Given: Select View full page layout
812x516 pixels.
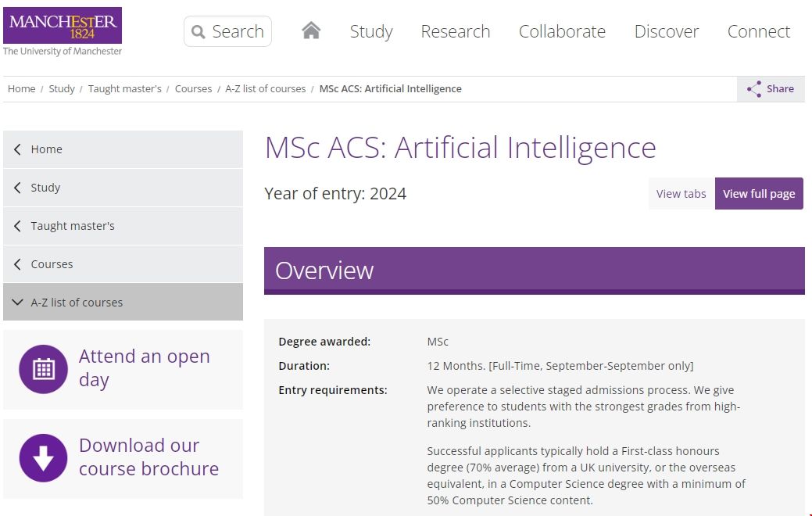Looking at the screenshot, I should (759, 194).
